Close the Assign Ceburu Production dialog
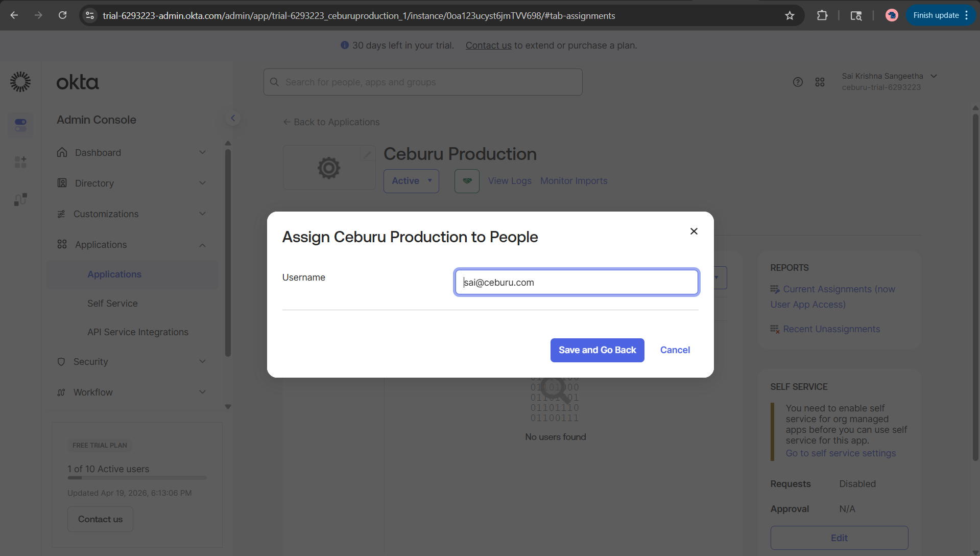The height and width of the screenshot is (556, 980). click(x=694, y=231)
